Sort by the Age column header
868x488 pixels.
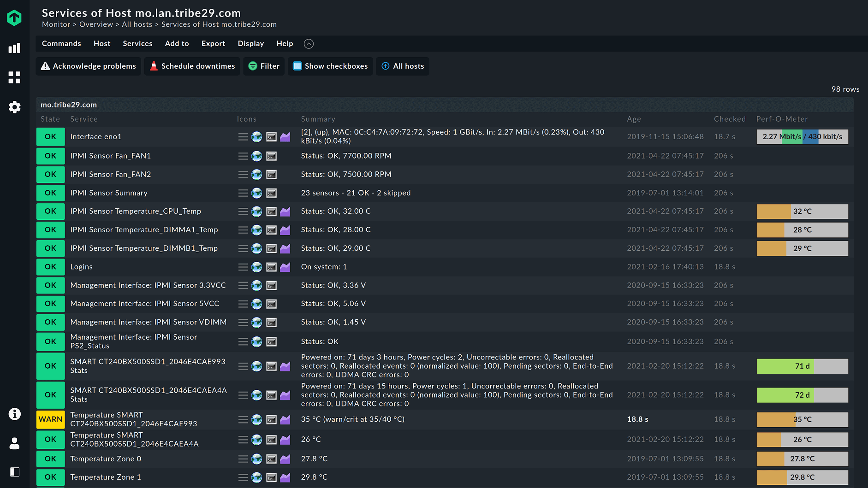point(634,119)
